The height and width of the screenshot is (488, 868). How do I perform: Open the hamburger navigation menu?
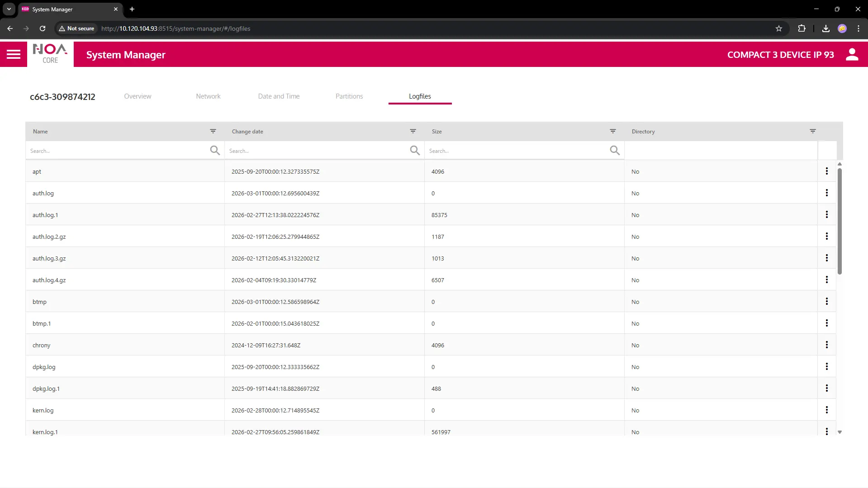[x=14, y=54]
